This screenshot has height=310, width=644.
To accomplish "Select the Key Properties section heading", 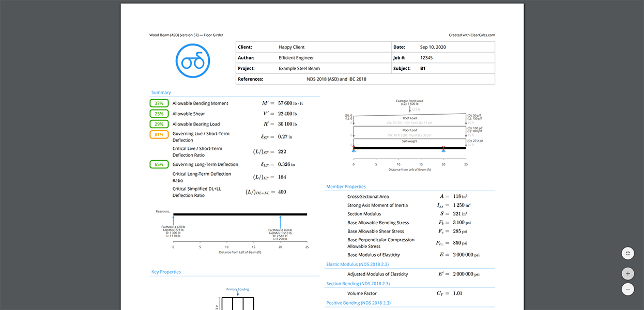I will pyautogui.click(x=165, y=271).
